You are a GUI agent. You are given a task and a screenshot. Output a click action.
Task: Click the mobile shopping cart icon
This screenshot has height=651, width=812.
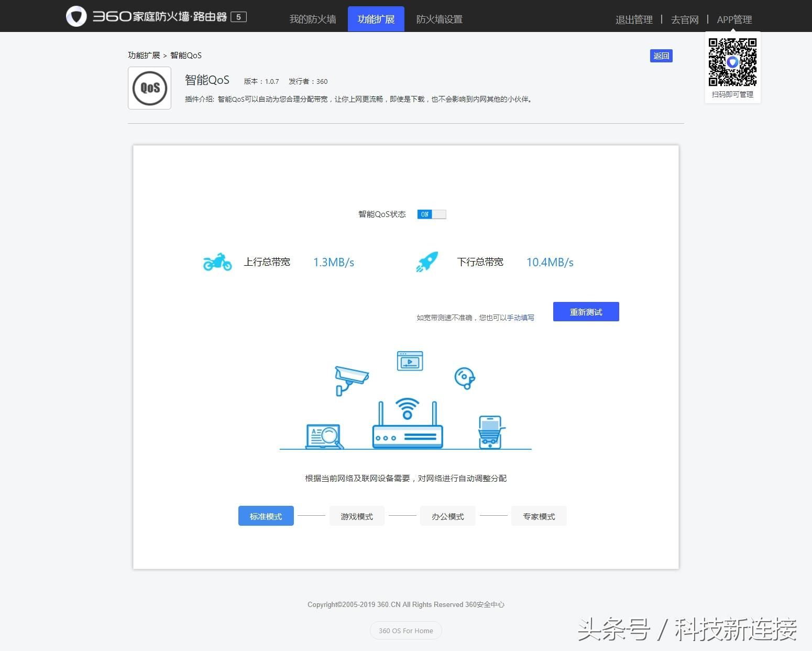pos(491,432)
